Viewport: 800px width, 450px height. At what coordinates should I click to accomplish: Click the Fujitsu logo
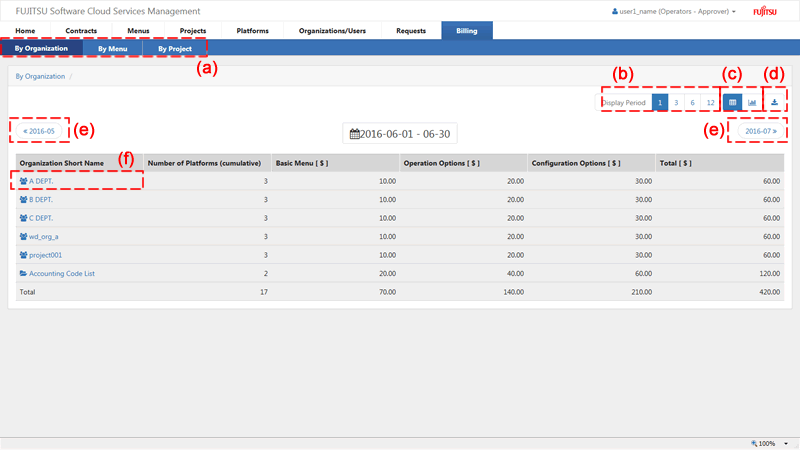click(779, 11)
